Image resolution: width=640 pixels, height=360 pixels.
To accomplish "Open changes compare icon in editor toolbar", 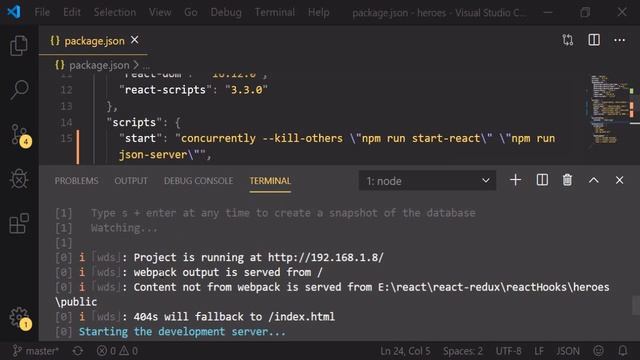I will [x=567, y=40].
